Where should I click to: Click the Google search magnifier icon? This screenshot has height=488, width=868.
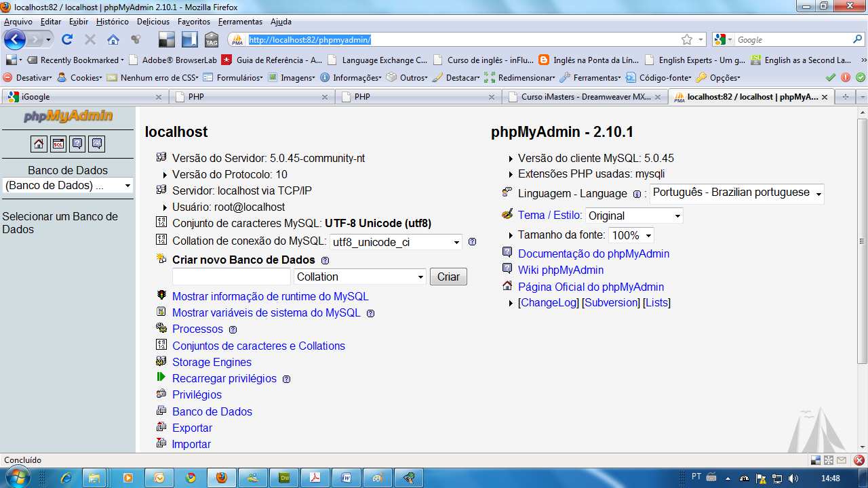click(x=857, y=39)
